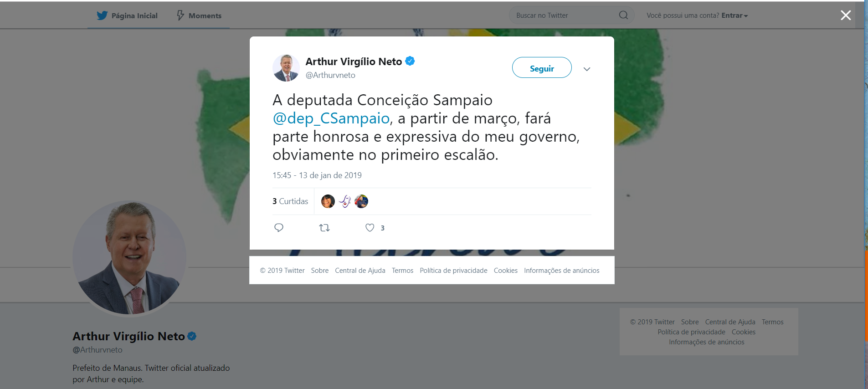Click the Buscar no Twitter search field

coord(565,15)
